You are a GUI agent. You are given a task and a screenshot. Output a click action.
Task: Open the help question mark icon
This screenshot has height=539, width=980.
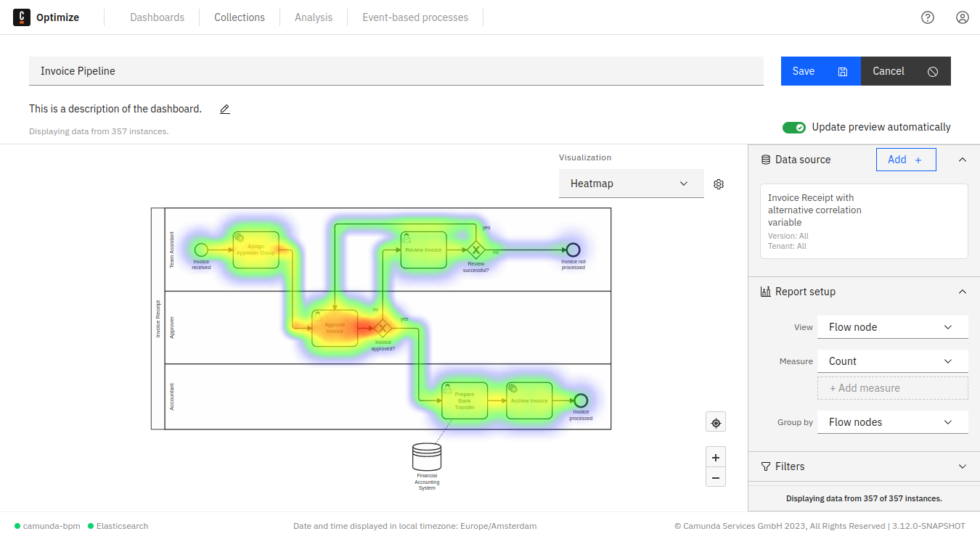point(928,17)
